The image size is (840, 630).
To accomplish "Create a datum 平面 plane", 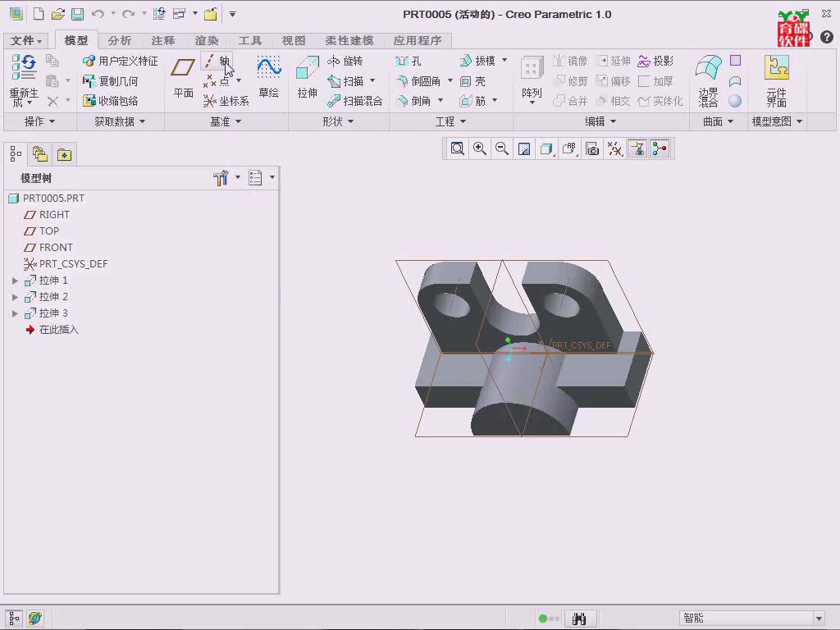I will point(183,78).
